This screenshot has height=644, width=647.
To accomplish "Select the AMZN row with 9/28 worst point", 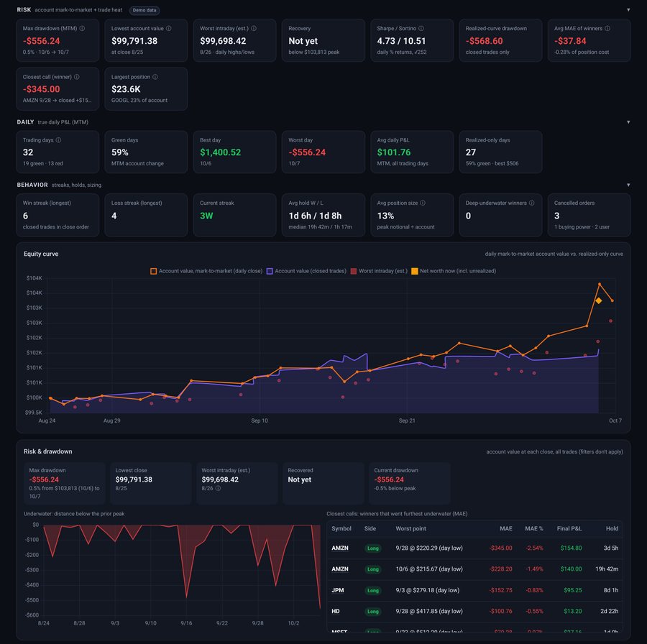I will click(x=474, y=548).
